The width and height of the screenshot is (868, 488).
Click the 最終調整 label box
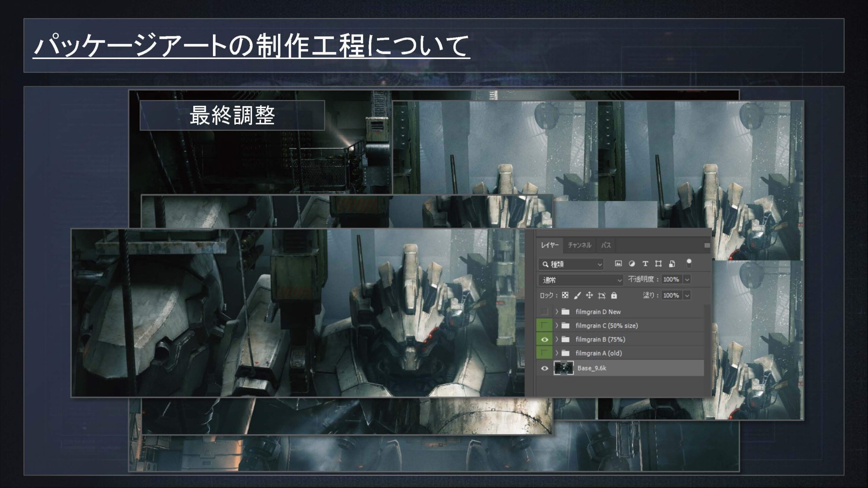[232, 115]
